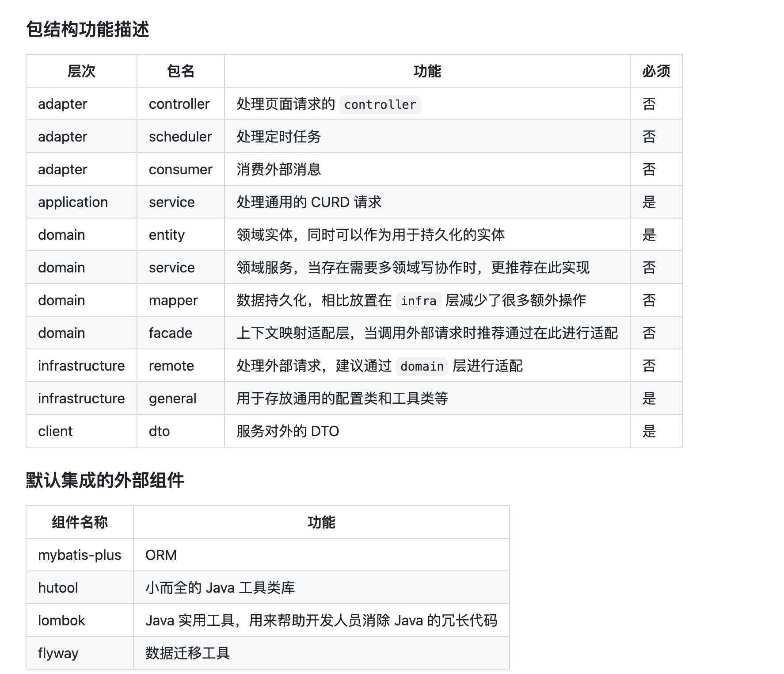
Task: Select the 上下文映射适配层 description text
Action: 427,333
